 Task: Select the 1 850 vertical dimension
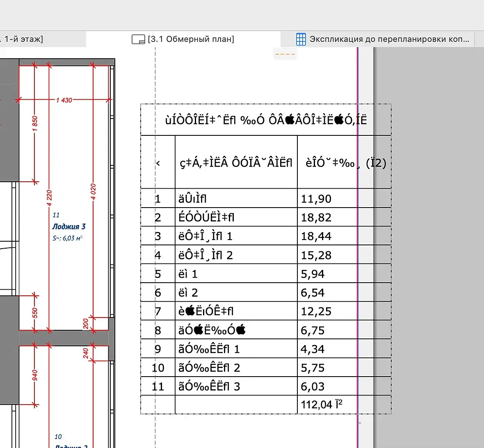tap(35, 123)
